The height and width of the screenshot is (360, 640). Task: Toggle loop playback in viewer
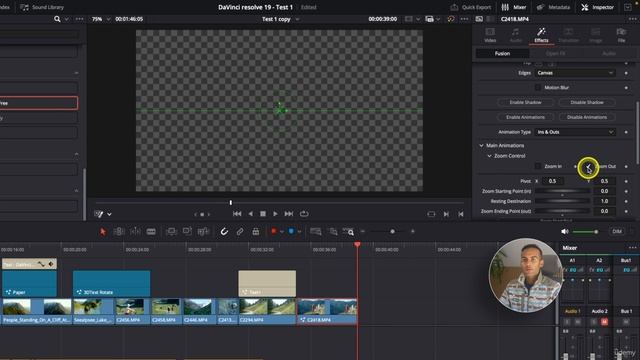coord(304,214)
